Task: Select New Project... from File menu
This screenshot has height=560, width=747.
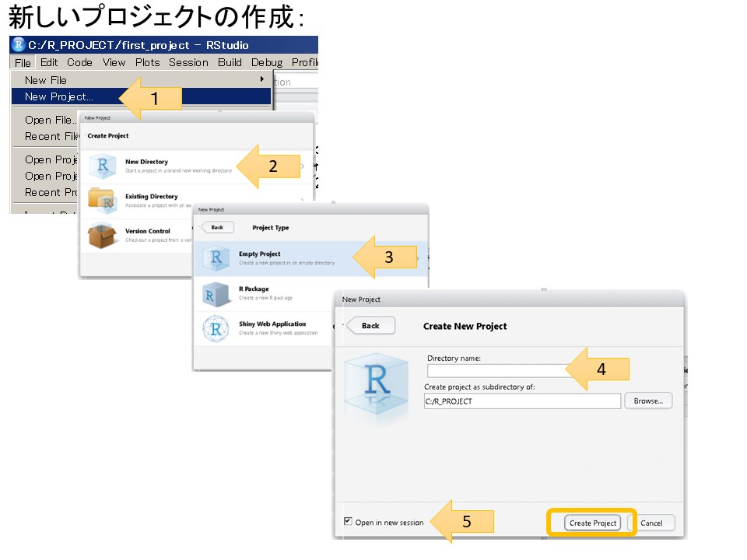Action: (x=59, y=96)
